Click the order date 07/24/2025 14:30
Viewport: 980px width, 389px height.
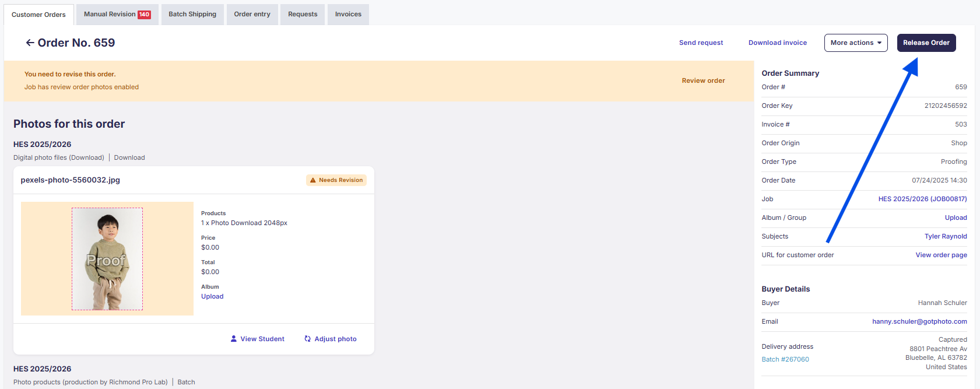click(939, 180)
